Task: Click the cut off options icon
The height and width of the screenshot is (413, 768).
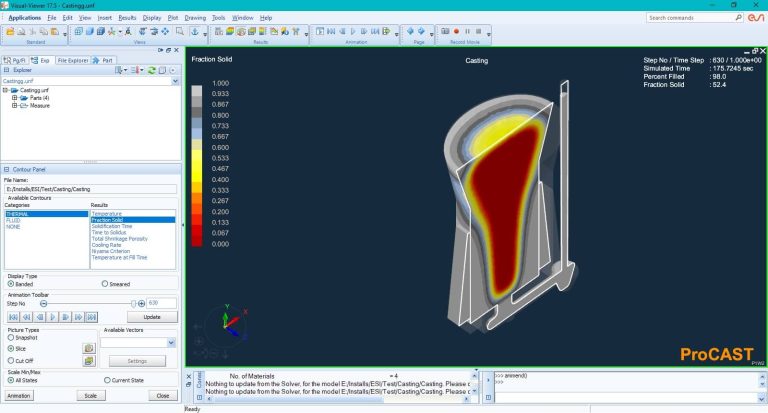Action: [88, 361]
